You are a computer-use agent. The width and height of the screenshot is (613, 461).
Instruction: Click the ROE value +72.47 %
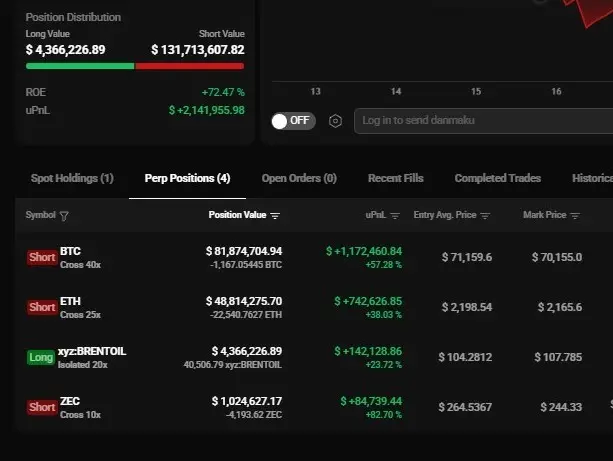pyautogui.click(x=223, y=93)
